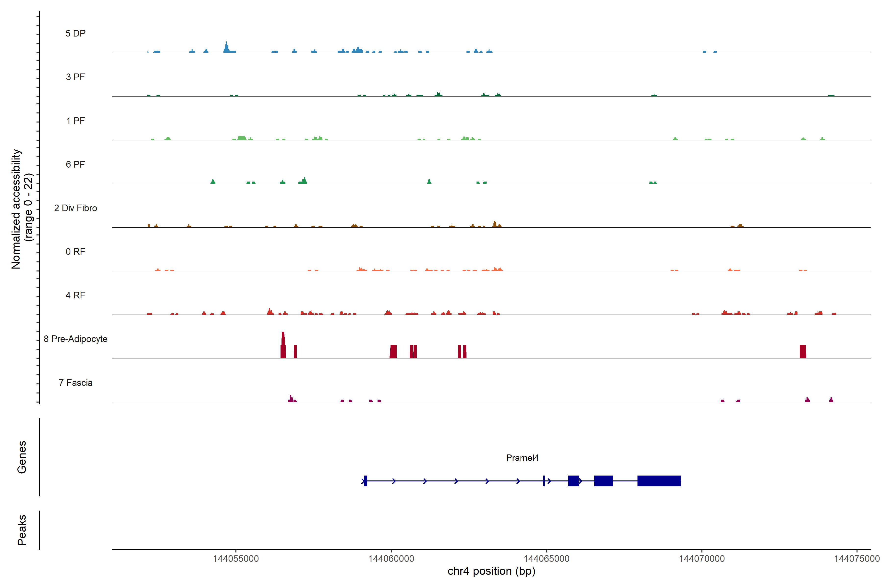The width and height of the screenshot is (882, 588).
Task: Click the 144070000 axis tick label
Action: click(x=702, y=558)
